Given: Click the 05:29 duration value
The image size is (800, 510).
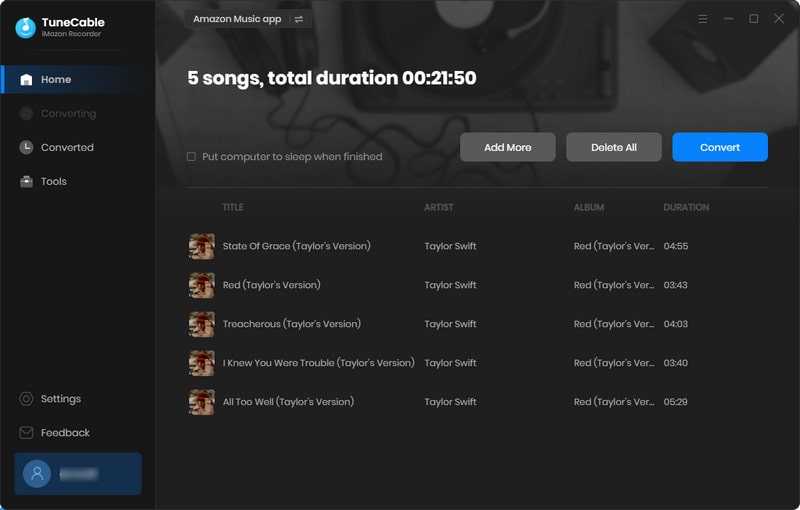Looking at the screenshot, I should pos(676,402).
